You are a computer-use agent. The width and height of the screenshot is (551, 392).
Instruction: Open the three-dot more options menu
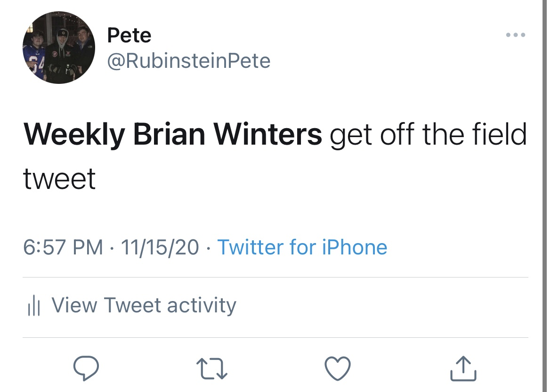click(515, 35)
